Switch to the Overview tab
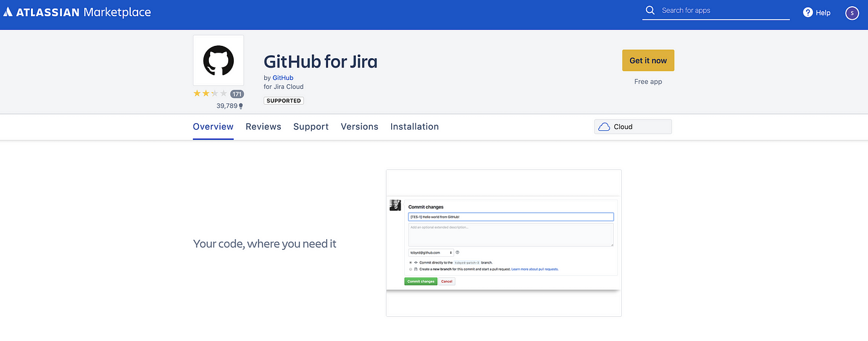 pyautogui.click(x=213, y=126)
